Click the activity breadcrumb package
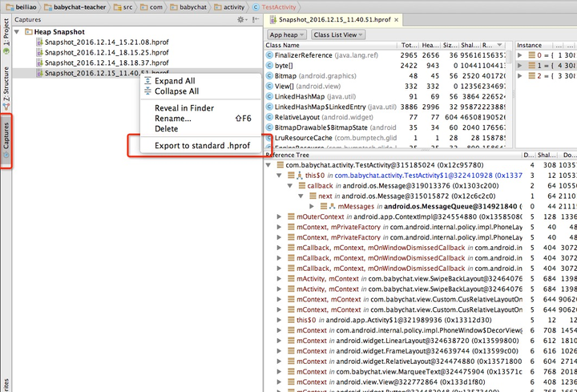 click(229, 7)
